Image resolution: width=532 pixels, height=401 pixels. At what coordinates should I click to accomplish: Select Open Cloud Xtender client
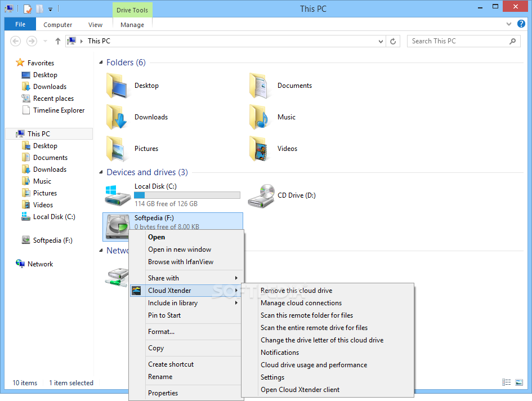[x=328, y=390]
